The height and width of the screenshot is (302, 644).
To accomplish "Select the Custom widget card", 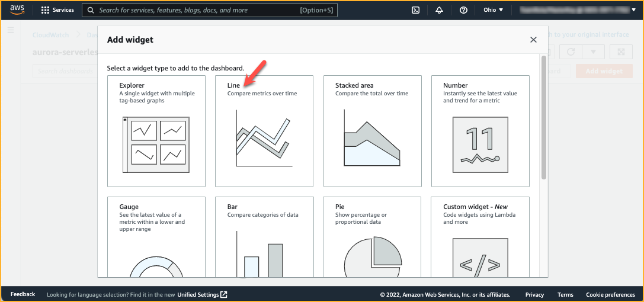I will click(480, 237).
